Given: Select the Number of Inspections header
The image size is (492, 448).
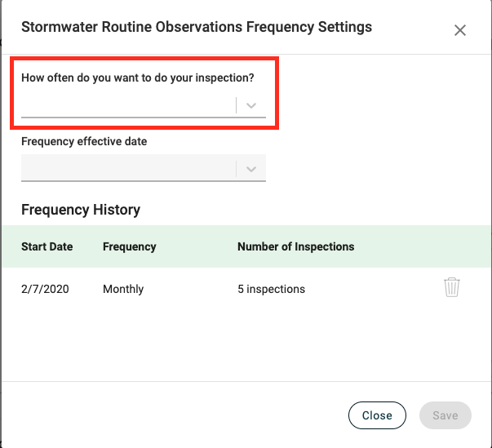Looking at the screenshot, I should click(296, 246).
